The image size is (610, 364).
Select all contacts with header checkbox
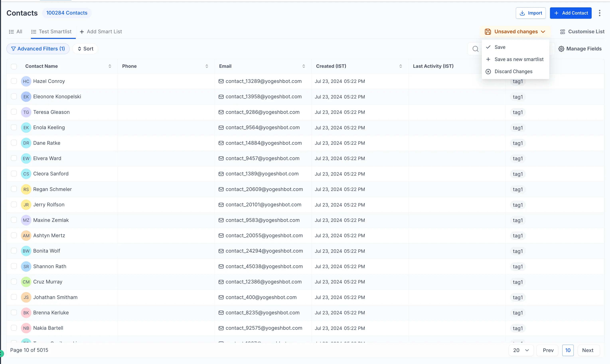tap(14, 66)
